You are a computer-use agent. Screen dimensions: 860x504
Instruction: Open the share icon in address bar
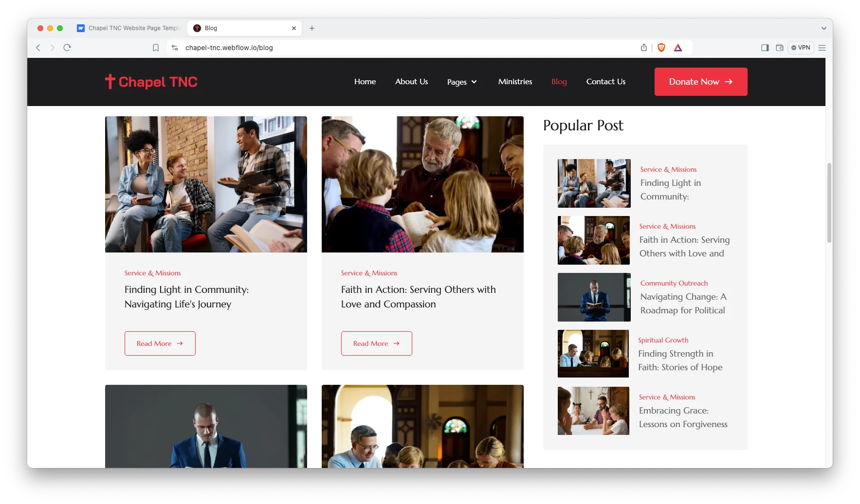click(x=644, y=48)
